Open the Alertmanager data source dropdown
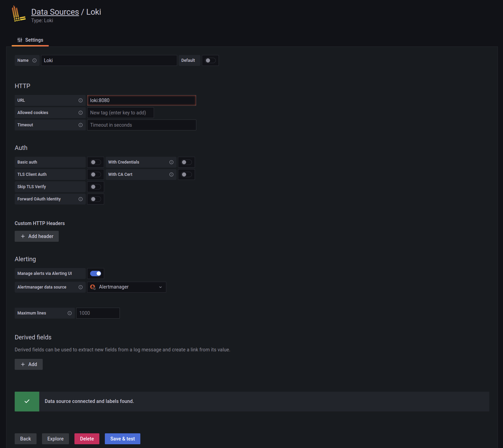This screenshot has width=503, height=448. coord(126,287)
